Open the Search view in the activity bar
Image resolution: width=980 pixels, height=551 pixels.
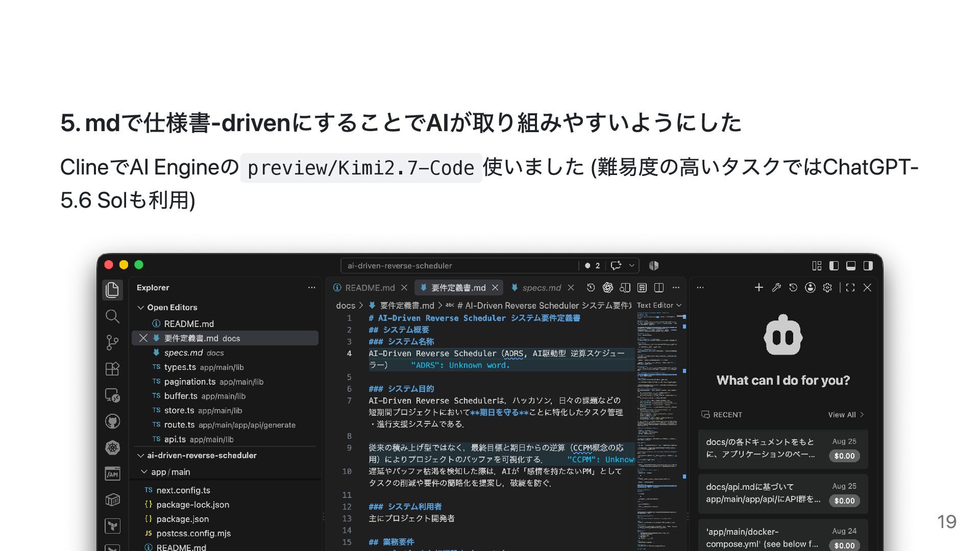point(112,316)
